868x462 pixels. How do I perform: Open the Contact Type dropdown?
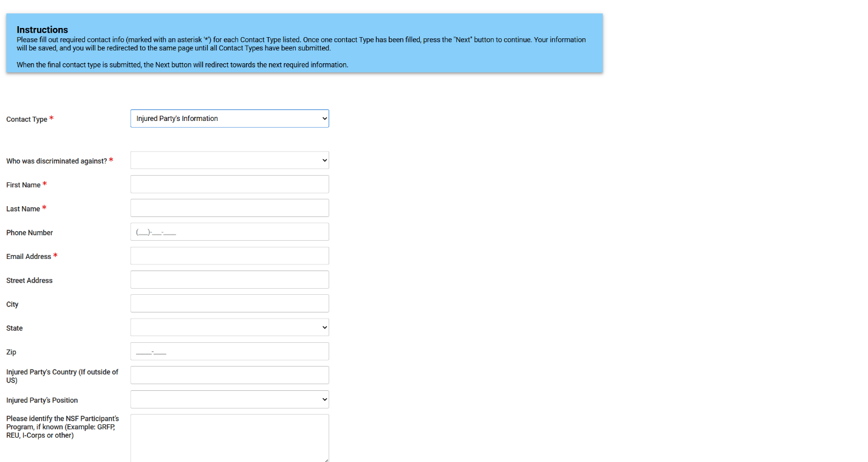pos(229,119)
